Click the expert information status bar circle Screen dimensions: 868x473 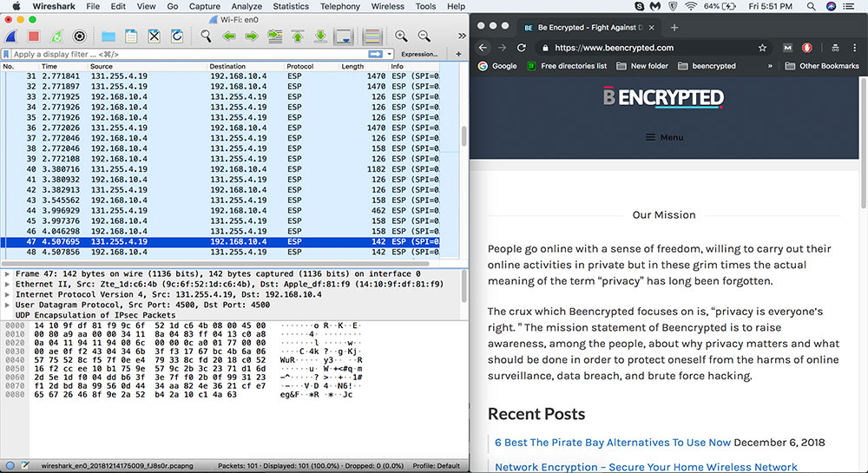click(x=10, y=466)
